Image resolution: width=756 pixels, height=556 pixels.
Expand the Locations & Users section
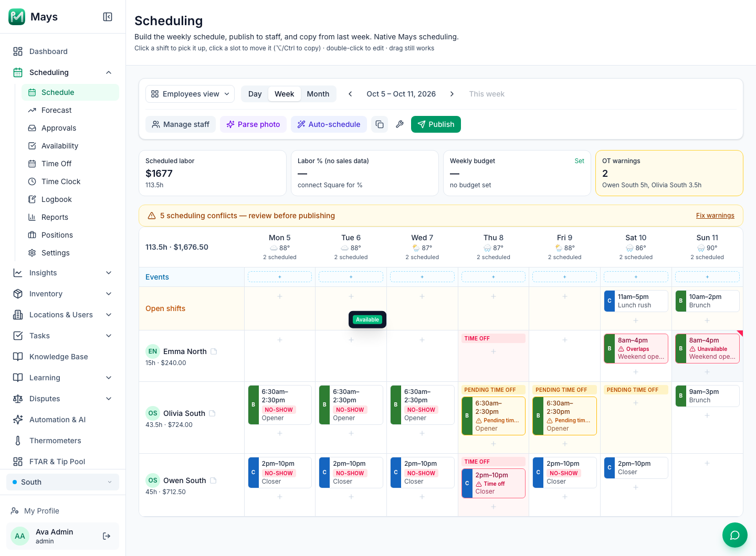[x=63, y=315]
